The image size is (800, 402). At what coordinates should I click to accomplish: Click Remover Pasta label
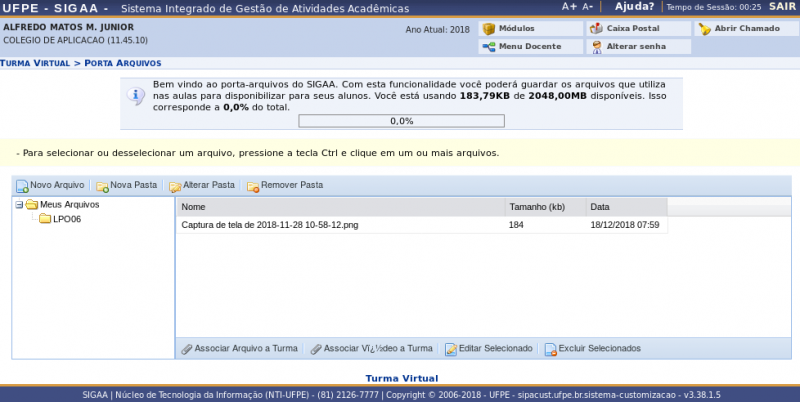[x=292, y=185]
